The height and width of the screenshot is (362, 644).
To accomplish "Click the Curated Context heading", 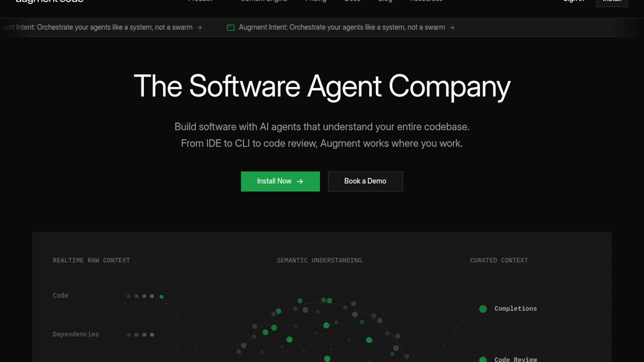I will (x=499, y=260).
